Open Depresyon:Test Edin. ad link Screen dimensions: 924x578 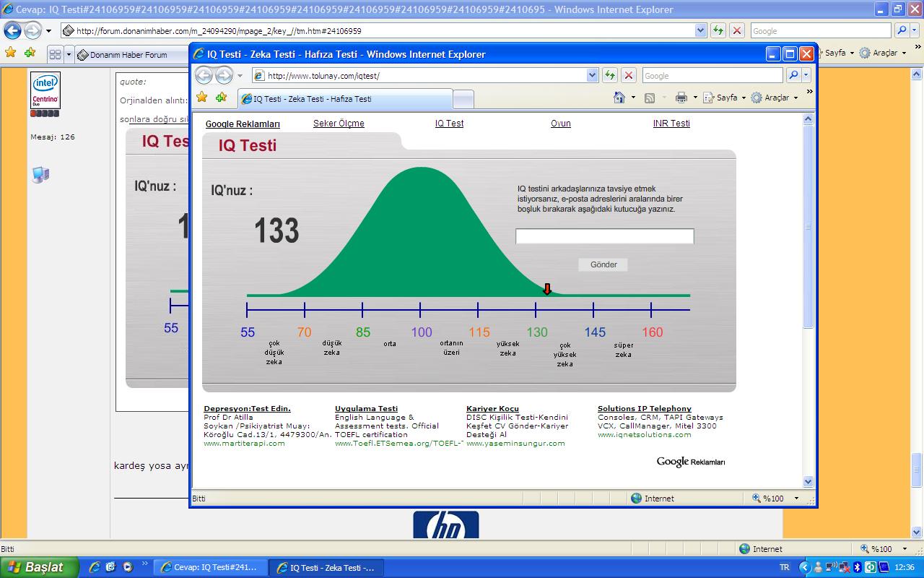[247, 408]
